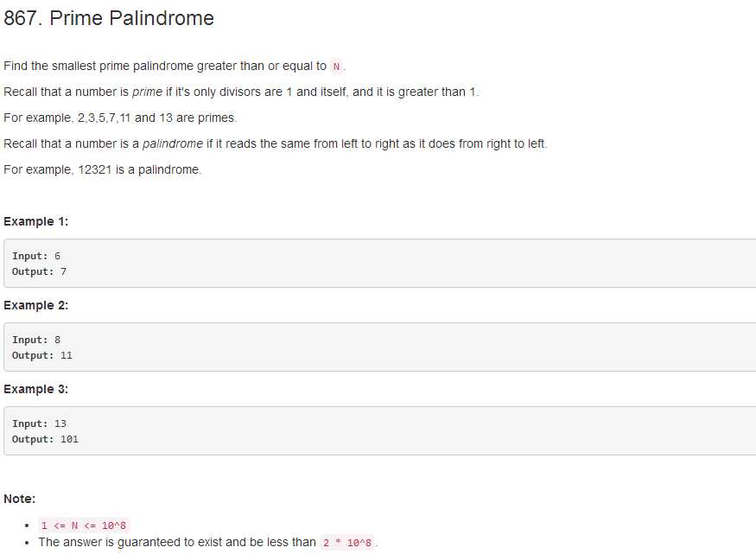Click the 867. Prime Palindrome title
Image resolution: width=756 pixels, height=554 pixels.
pyautogui.click(x=109, y=18)
